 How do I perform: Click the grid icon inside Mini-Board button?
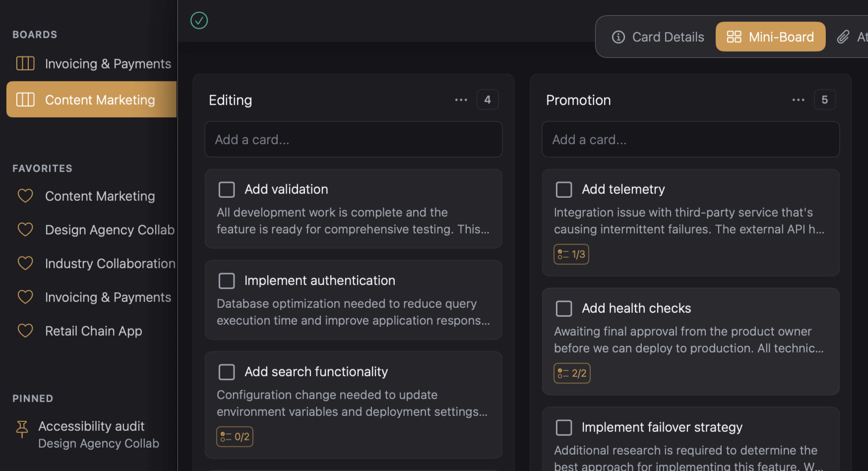click(734, 36)
